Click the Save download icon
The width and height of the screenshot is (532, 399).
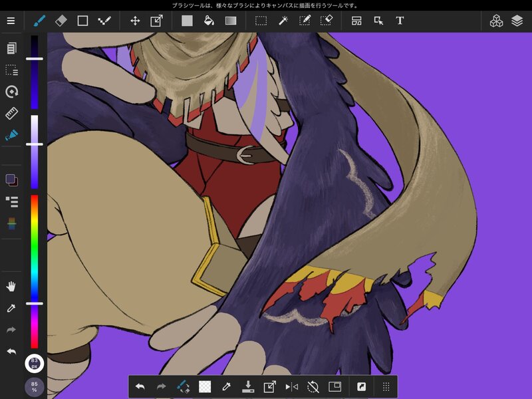pos(248,386)
